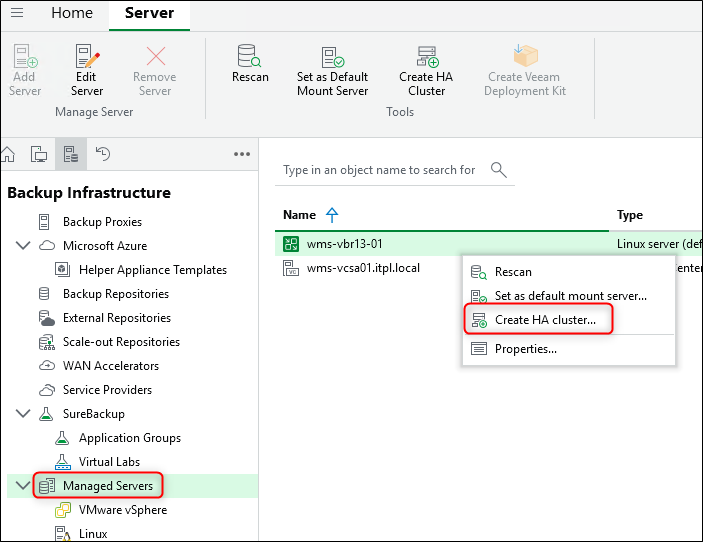Switch to the Home tab
This screenshot has height=542, width=703.
[x=72, y=14]
